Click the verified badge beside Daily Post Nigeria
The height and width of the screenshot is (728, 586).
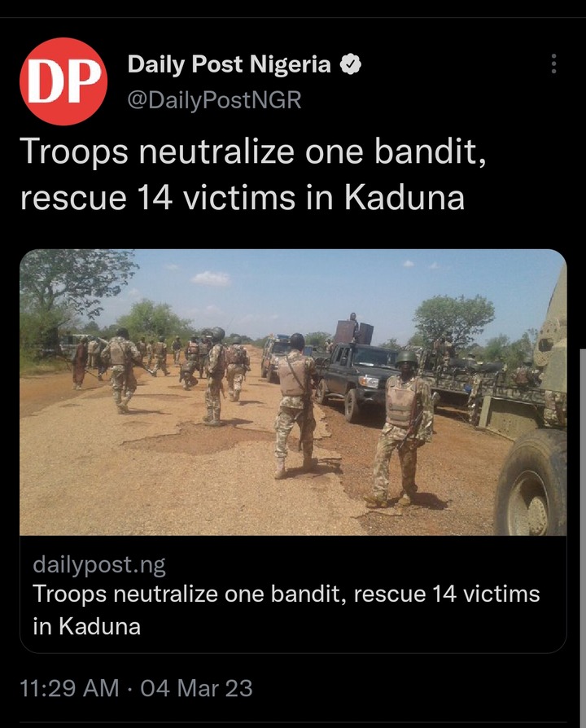pos(351,64)
